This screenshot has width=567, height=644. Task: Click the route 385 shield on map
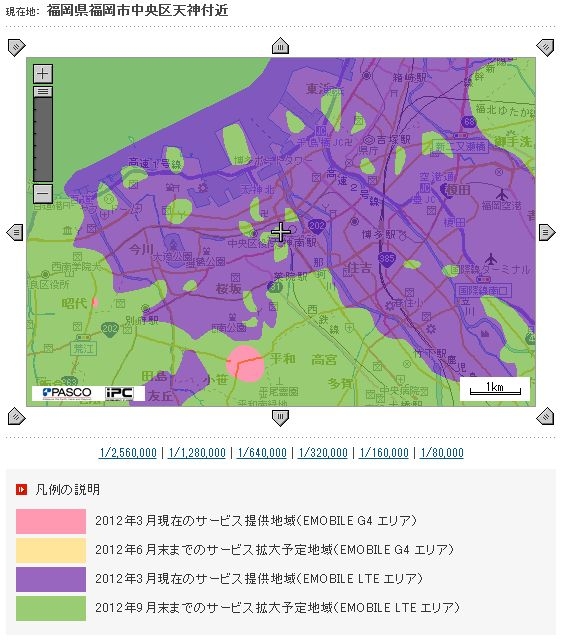(386, 260)
